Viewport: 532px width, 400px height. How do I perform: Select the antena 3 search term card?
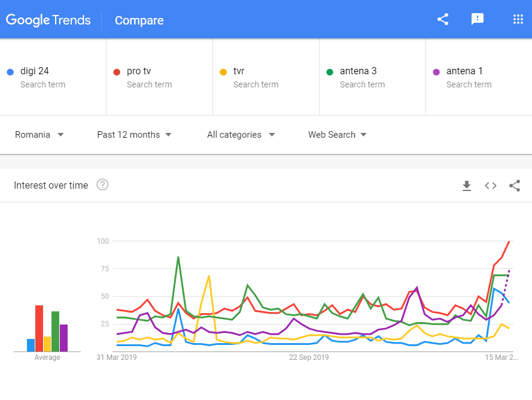(x=372, y=77)
